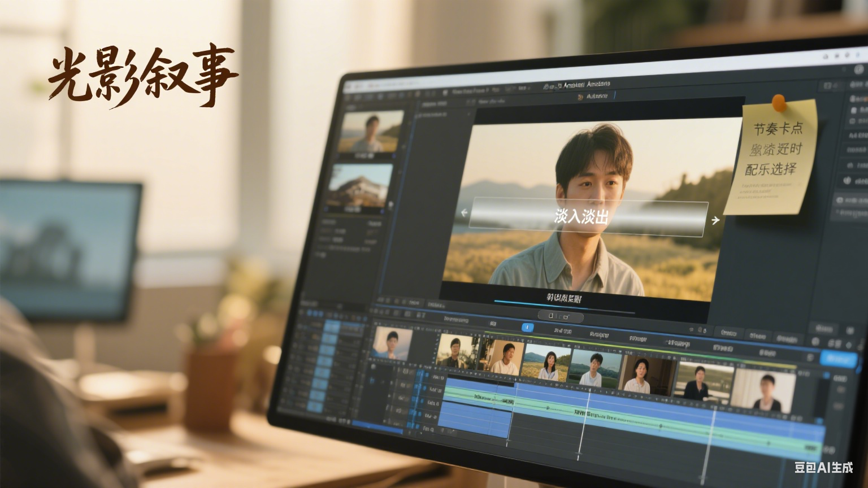Viewport: 868px width, 488px height.
Task: Select the first clip thumbnail in the timeline strip
Action: [392, 343]
